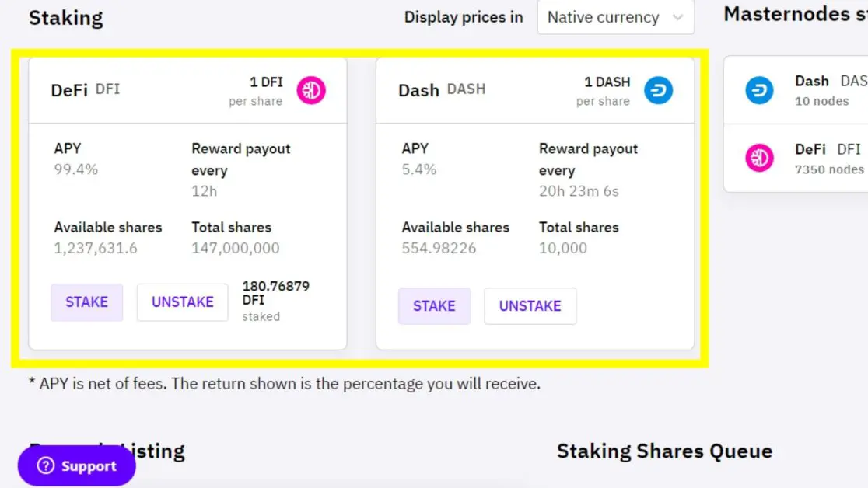Viewport: 868px width, 488px height.
Task: Open the Support chat button
Action: click(x=77, y=466)
